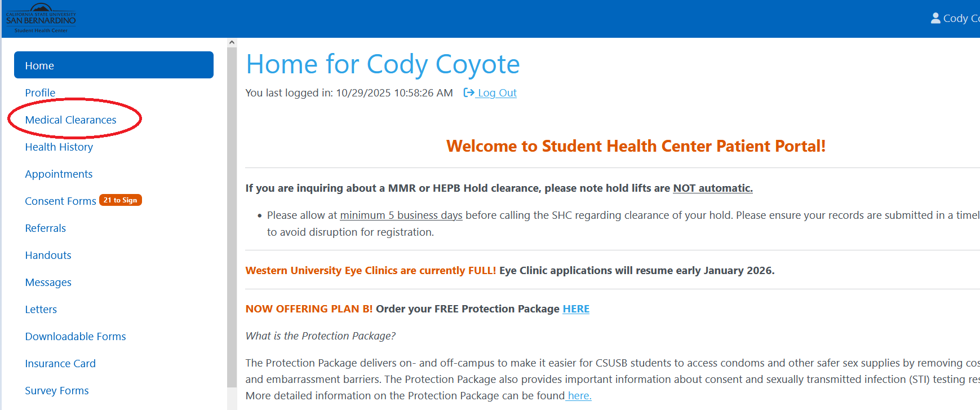980x410 pixels.
Task: Click the user profile icon in header
Action: [x=935, y=19]
